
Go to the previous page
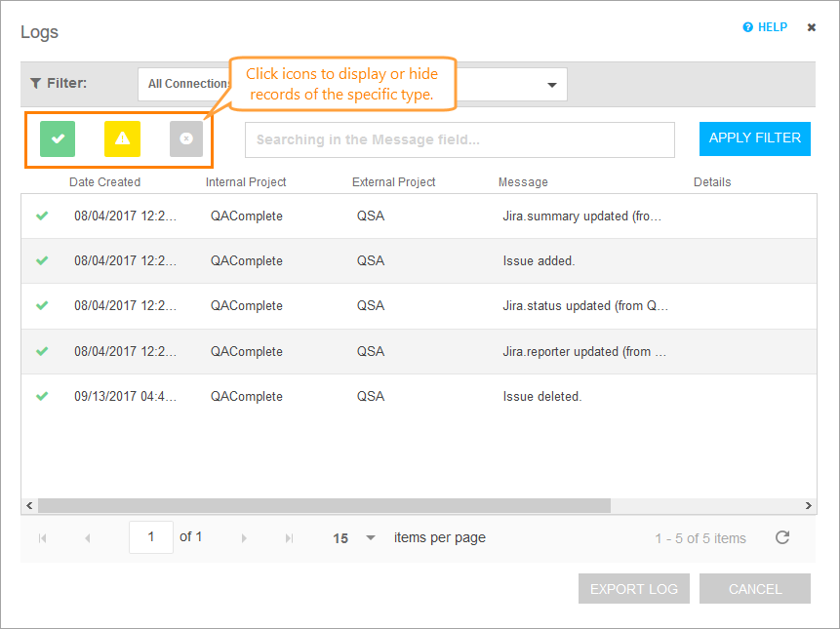tap(88, 538)
